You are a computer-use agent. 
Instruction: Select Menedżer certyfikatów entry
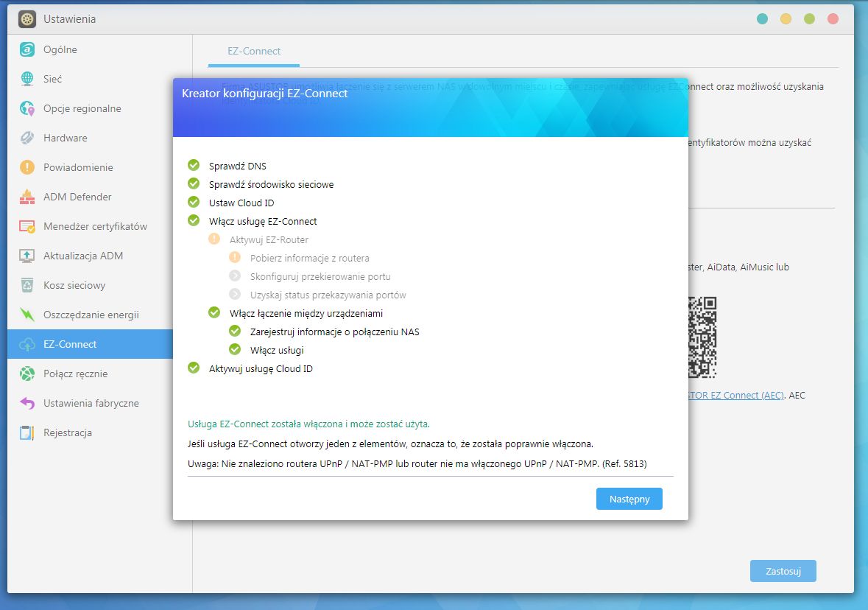90,226
